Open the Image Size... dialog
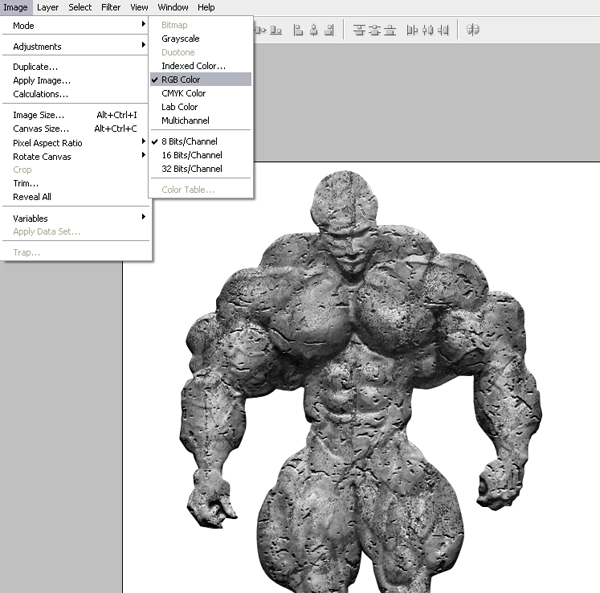This screenshot has height=593, width=600. (76, 115)
